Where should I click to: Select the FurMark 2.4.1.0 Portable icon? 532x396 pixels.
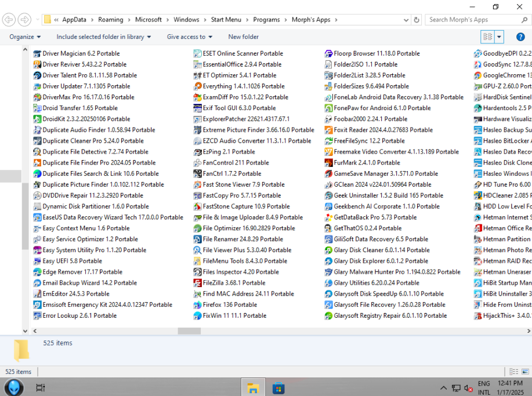(x=328, y=163)
